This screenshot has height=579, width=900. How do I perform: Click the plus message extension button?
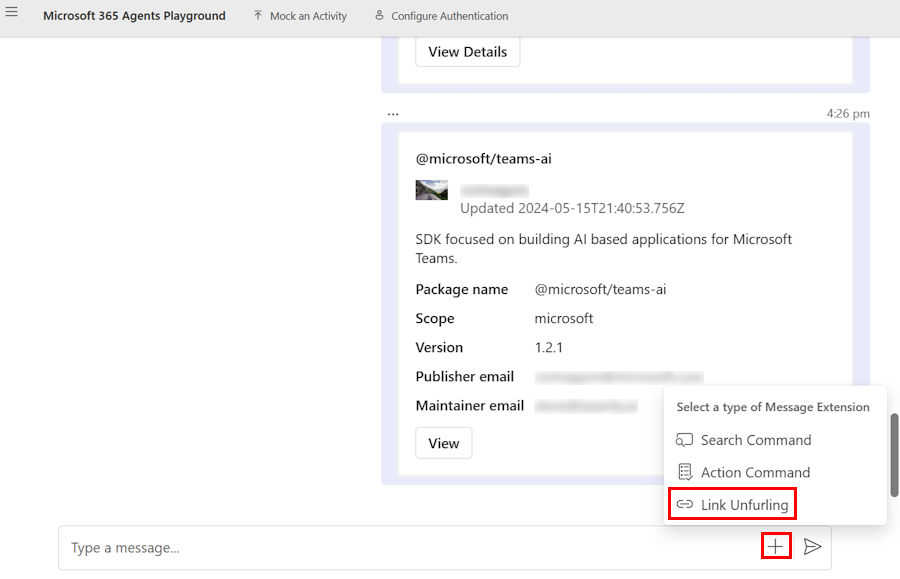775,546
